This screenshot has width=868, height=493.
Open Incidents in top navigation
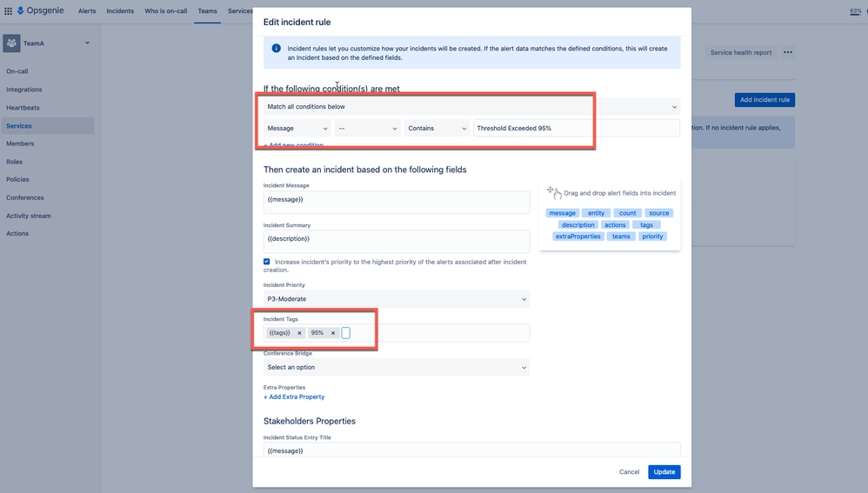pyautogui.click(x=120, y=11)
